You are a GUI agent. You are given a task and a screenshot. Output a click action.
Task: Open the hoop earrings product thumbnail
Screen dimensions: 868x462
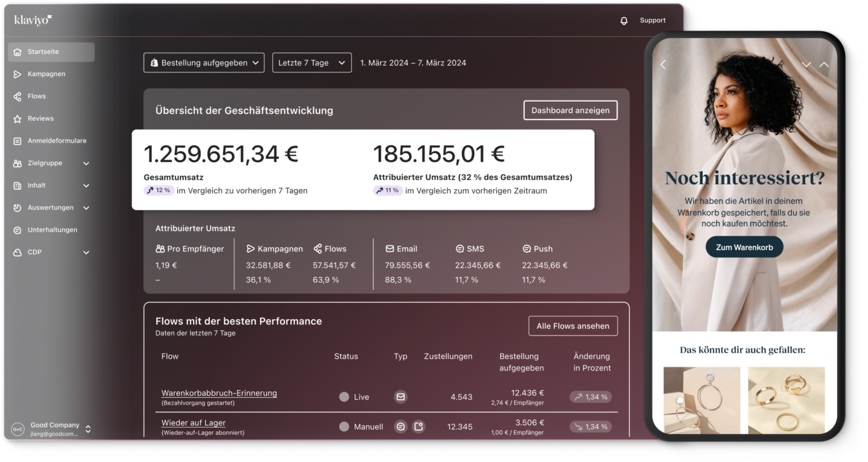click(702, 399)
